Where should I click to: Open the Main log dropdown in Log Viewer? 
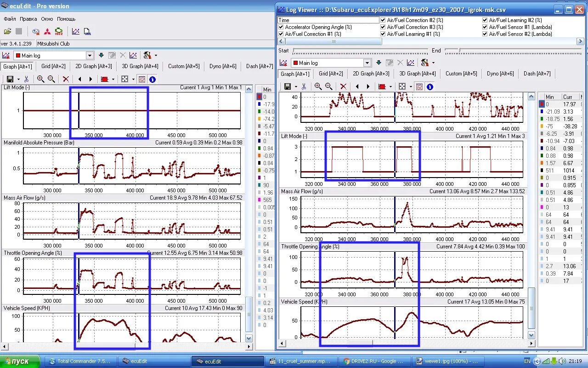(367, 63)
